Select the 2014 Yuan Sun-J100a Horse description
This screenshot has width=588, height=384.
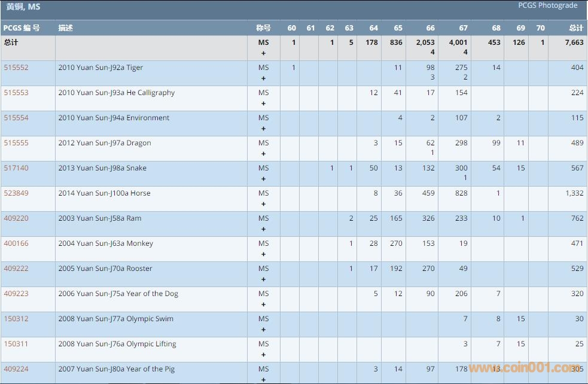click(104, 193)
